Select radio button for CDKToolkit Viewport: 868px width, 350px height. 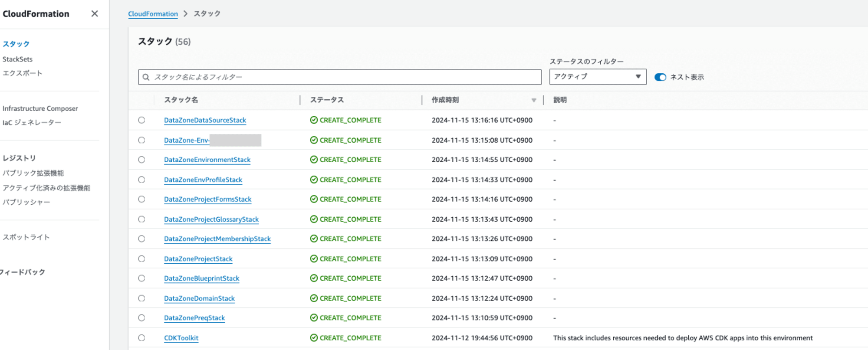tap(141, 338)
